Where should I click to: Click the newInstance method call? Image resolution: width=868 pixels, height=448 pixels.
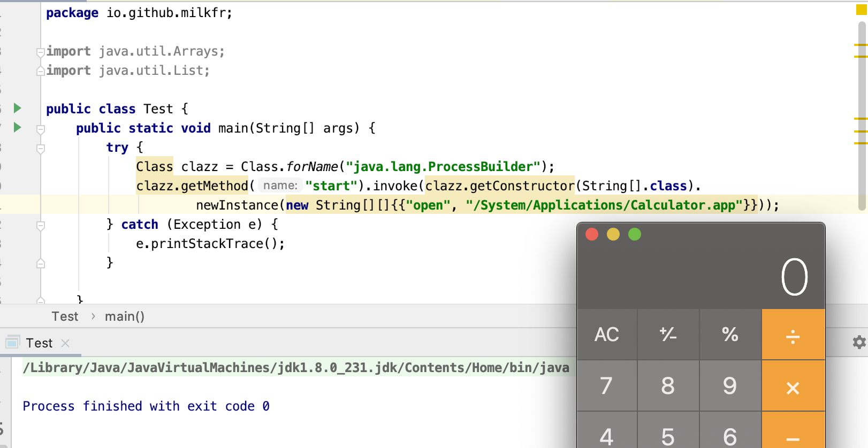[x=237, y=205]
